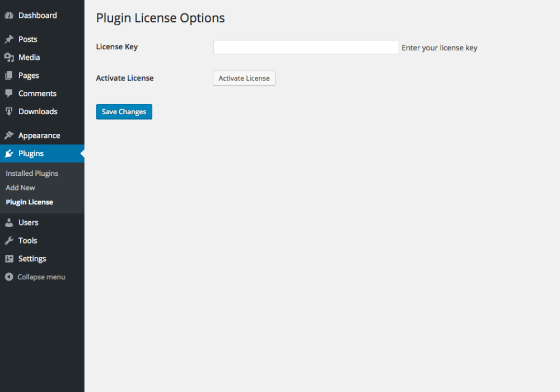
Task: Open Installed Plugins submenu item
Action: (32, 174)
